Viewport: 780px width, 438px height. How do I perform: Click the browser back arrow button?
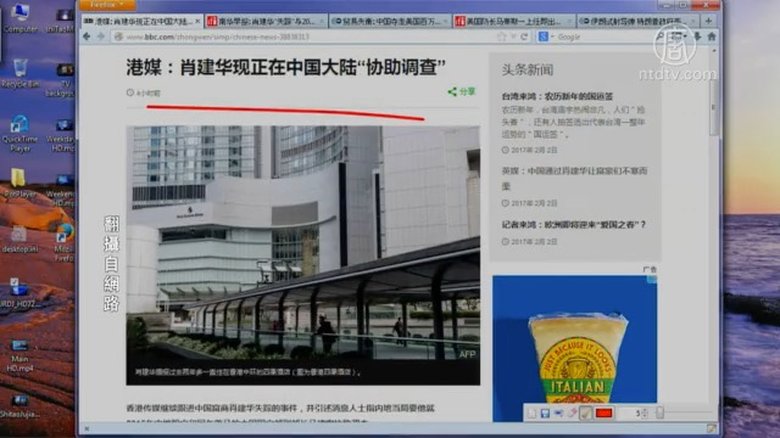coord(86,37)
